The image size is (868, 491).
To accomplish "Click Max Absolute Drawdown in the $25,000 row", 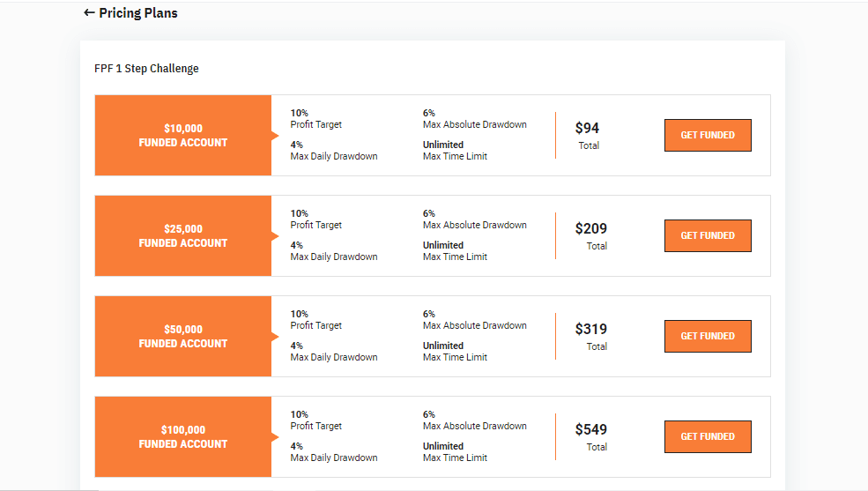I will pos(474,226).
